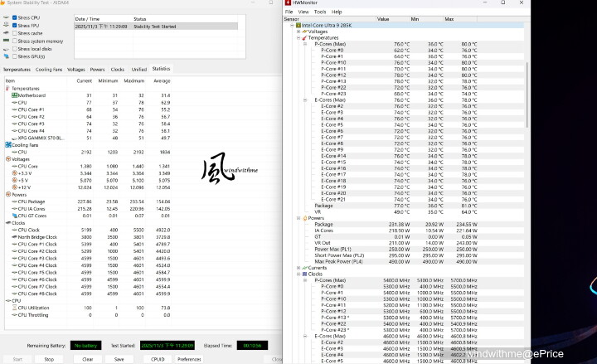Click the CPU GT Cores icon
This screenshot has width=597, height=364.
14,215
